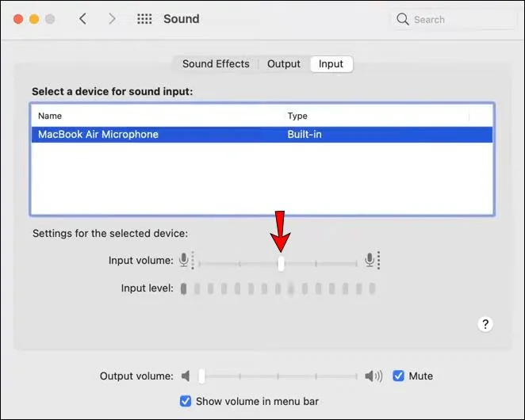The image size is (525, 420).
Task: Show all preferences grid icon
Action: (x=144, y=19)
